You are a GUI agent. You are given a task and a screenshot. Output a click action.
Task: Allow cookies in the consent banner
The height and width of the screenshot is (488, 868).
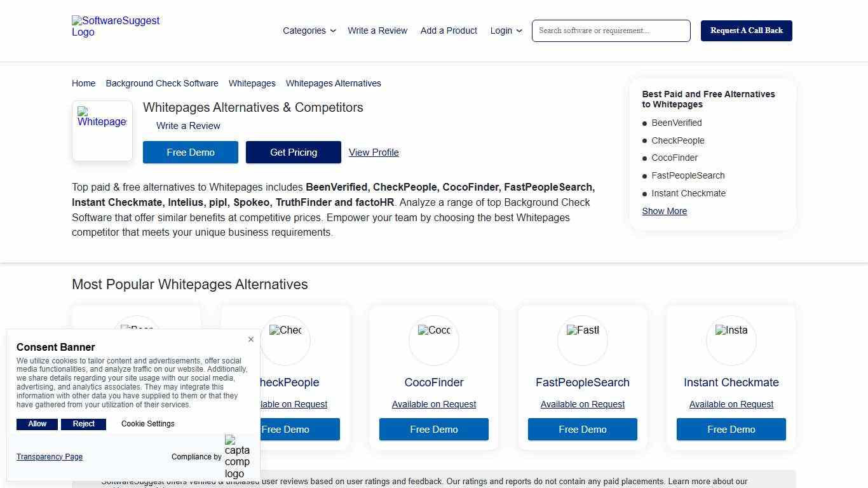(36, 424)
